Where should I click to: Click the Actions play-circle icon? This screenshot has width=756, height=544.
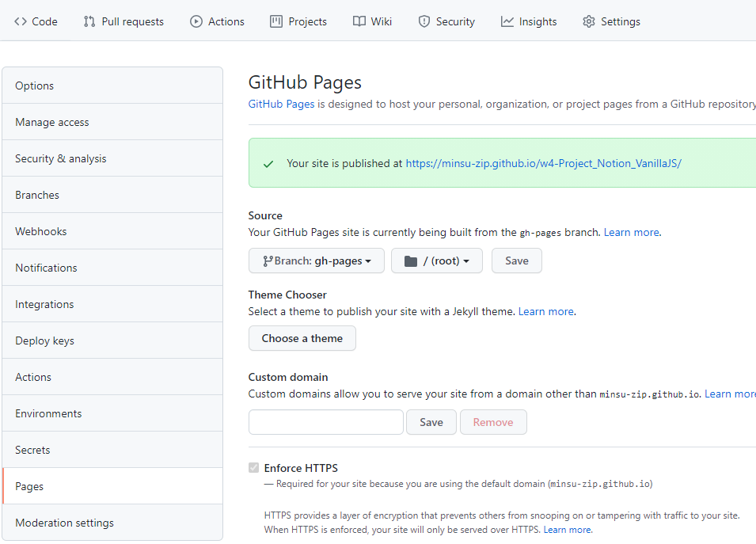click(x=196, y=21)
